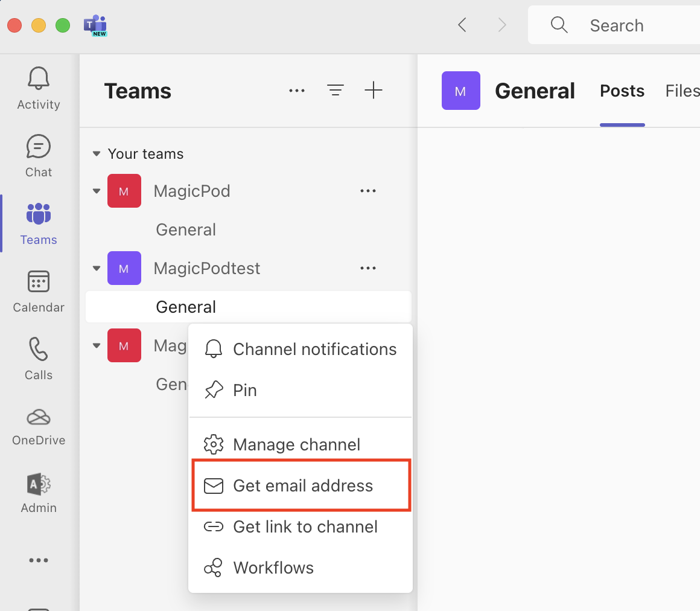Click the plus to join or create team

[x=373, y=91]
